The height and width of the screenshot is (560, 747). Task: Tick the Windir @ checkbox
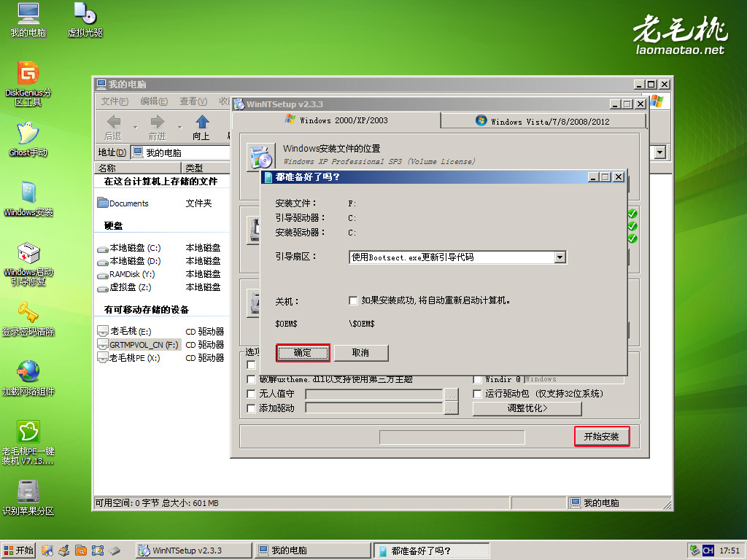tap(477, 379)
